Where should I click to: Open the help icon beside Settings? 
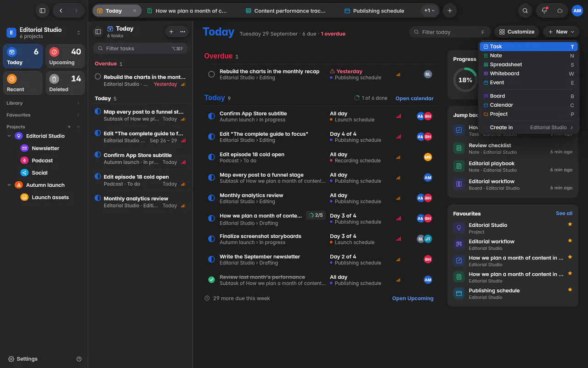[x=79, y=359]
